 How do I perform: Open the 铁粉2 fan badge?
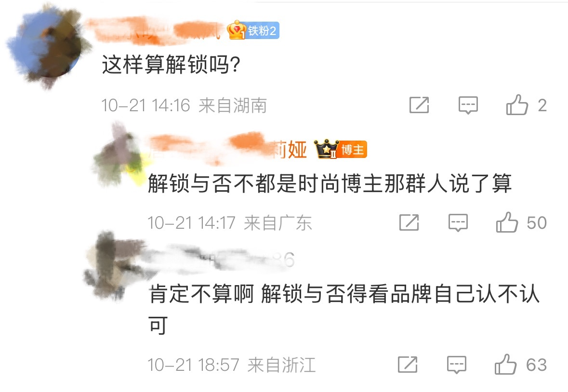(253, 30)
